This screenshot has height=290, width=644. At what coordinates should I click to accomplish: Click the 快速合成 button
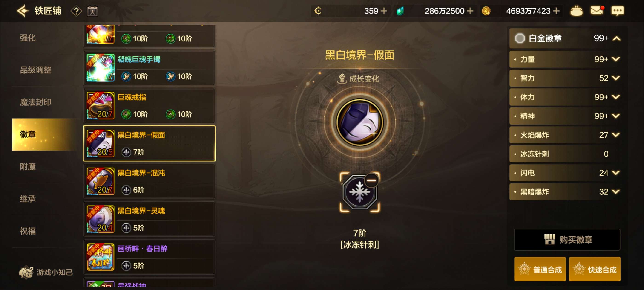[x=595, y=269]
